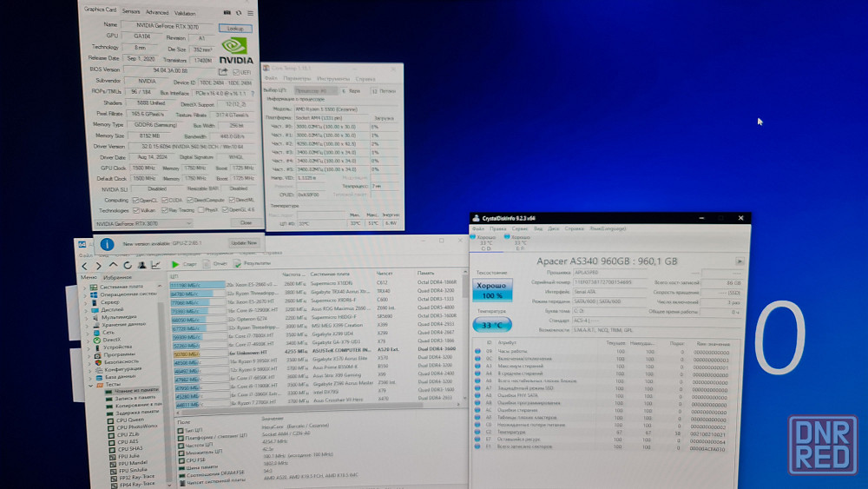Click the Close button in GPU-Z
Screen dimensions: 868x489
coord(246,222)
